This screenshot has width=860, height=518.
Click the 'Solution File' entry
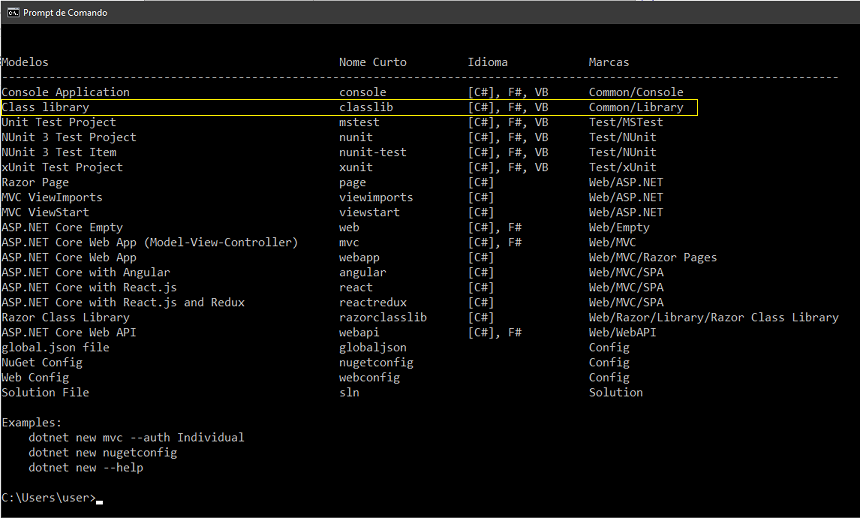46,392
